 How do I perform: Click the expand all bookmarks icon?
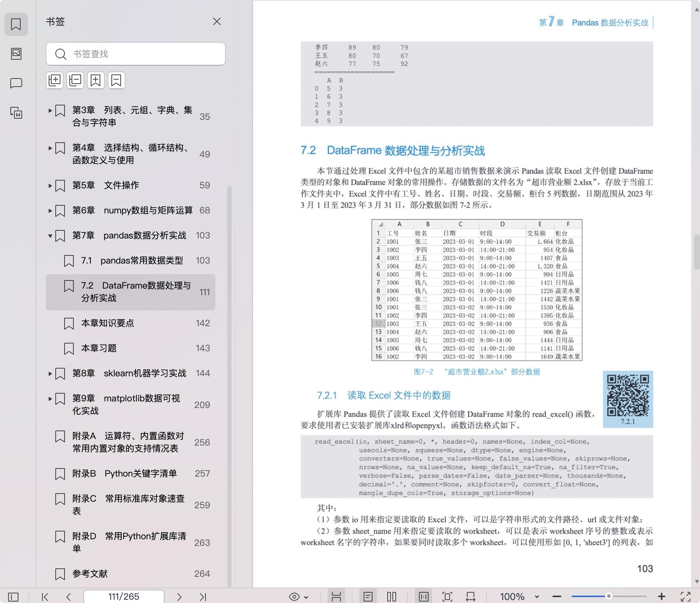55,80
